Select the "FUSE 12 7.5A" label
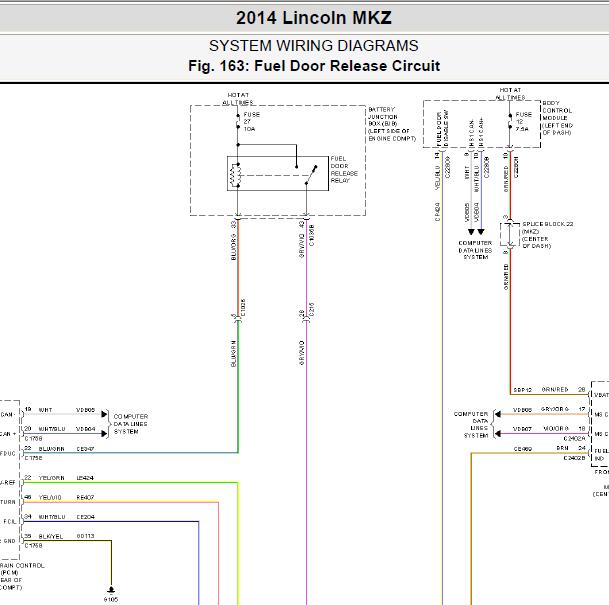The width and height of the screenshot is (609, 605). (x=523, y=122)
